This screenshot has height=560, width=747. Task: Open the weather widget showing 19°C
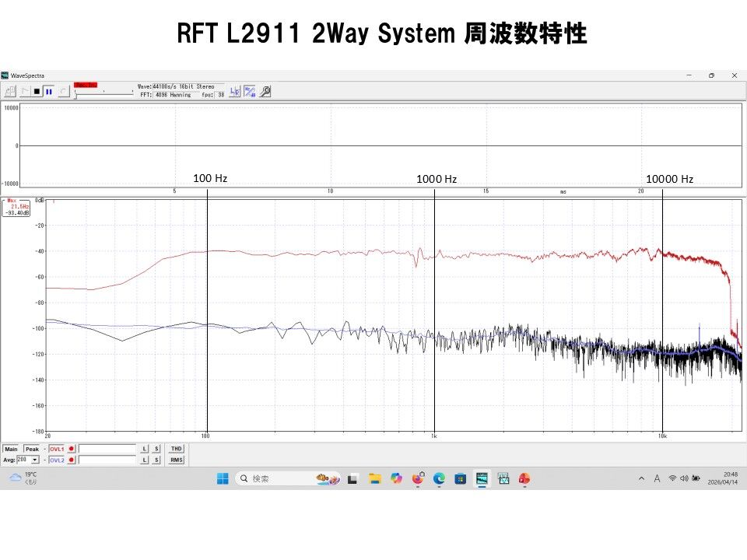[x=23, y=478]
